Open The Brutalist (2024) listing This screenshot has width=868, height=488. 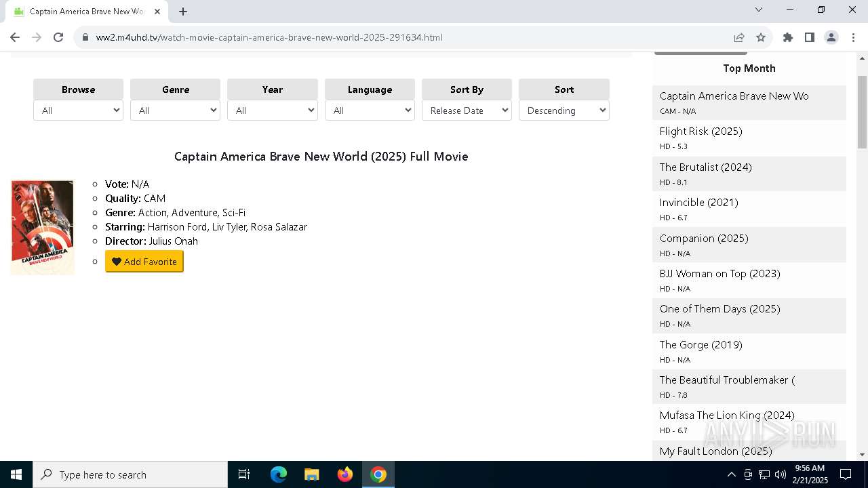749,174
